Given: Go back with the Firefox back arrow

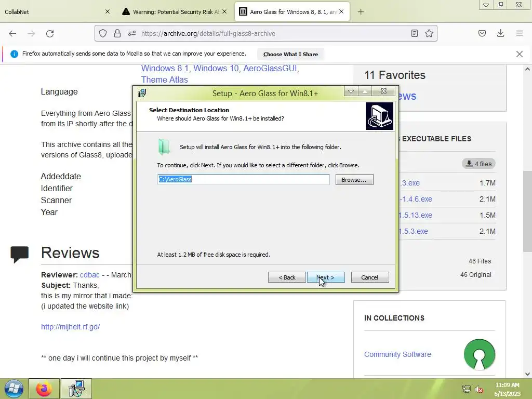Looking at the screenshot, I should coord(12,34).
